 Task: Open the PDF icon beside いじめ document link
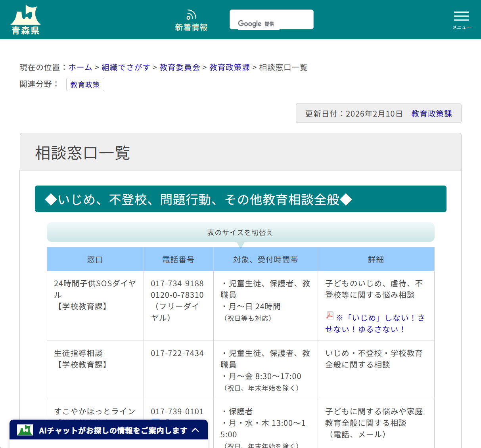329,315
